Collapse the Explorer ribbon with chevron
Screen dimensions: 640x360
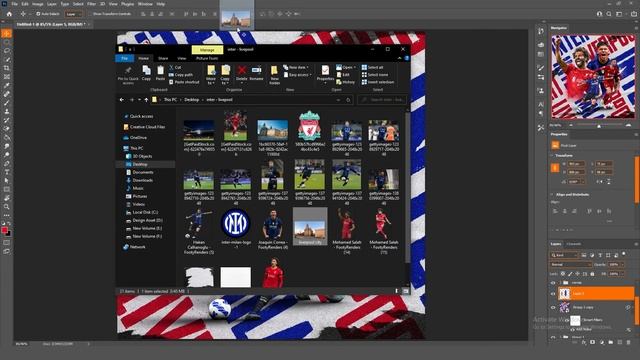point(400,58)
